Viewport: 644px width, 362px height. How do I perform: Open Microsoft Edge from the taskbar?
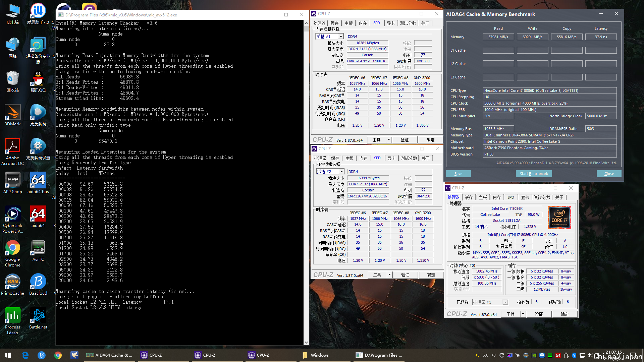click(25, 355)
